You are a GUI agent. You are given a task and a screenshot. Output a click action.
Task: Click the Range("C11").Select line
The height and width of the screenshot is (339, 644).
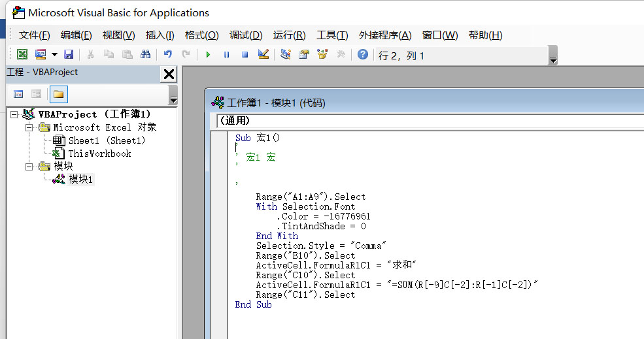click(x=305, y=295)
